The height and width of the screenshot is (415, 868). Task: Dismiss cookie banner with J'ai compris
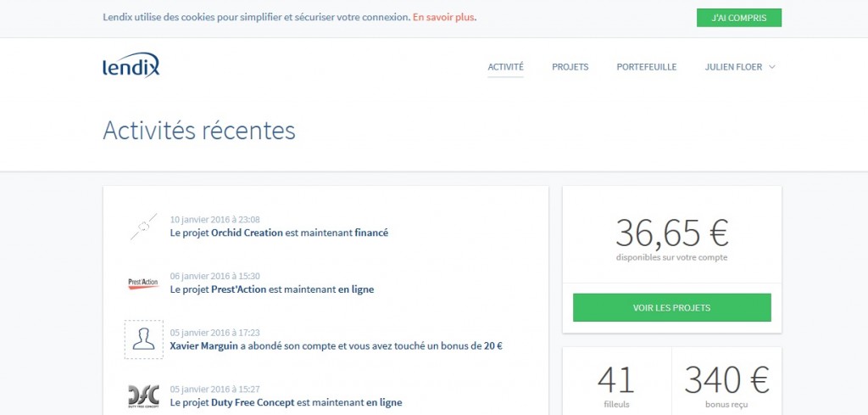coord(738,18)
